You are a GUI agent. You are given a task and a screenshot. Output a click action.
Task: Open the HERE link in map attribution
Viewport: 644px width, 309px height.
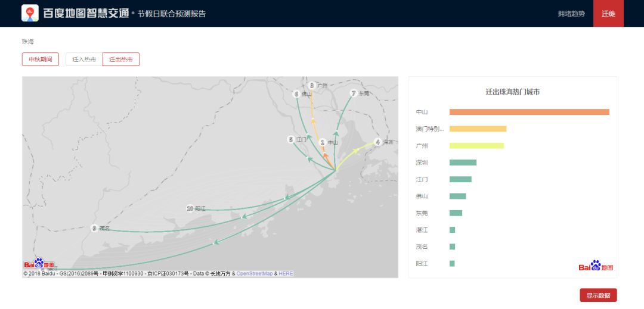[x=286, y=273]
